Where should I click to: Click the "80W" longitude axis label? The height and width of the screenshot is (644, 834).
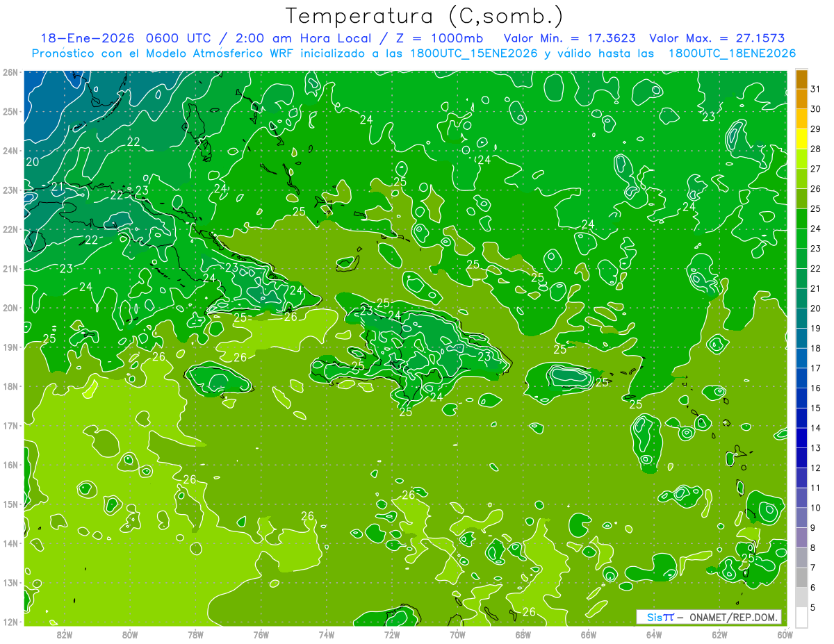[130, 634]
